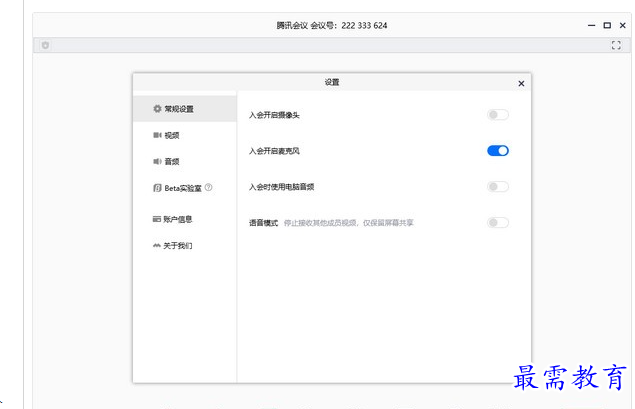Click the shield security icon in the meeting toolbar

pyautogui.click(x=45, y=45)
